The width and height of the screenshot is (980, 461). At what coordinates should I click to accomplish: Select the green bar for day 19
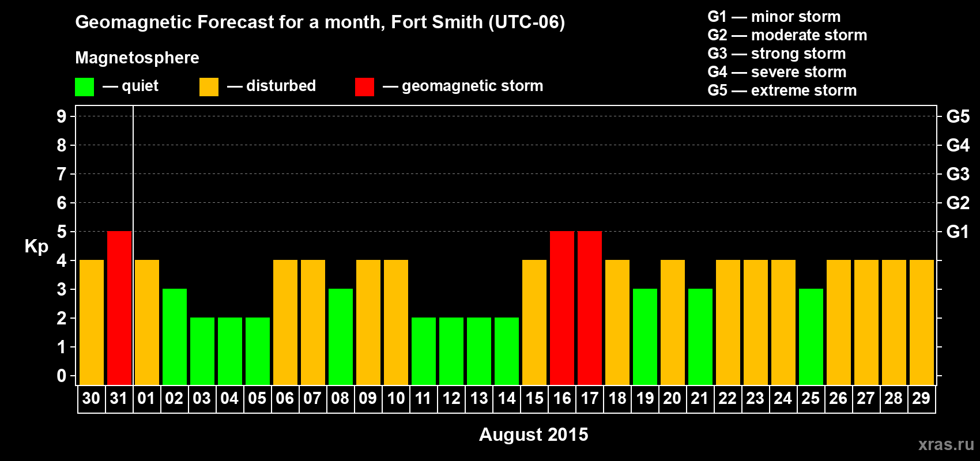[x=645, y=337]
